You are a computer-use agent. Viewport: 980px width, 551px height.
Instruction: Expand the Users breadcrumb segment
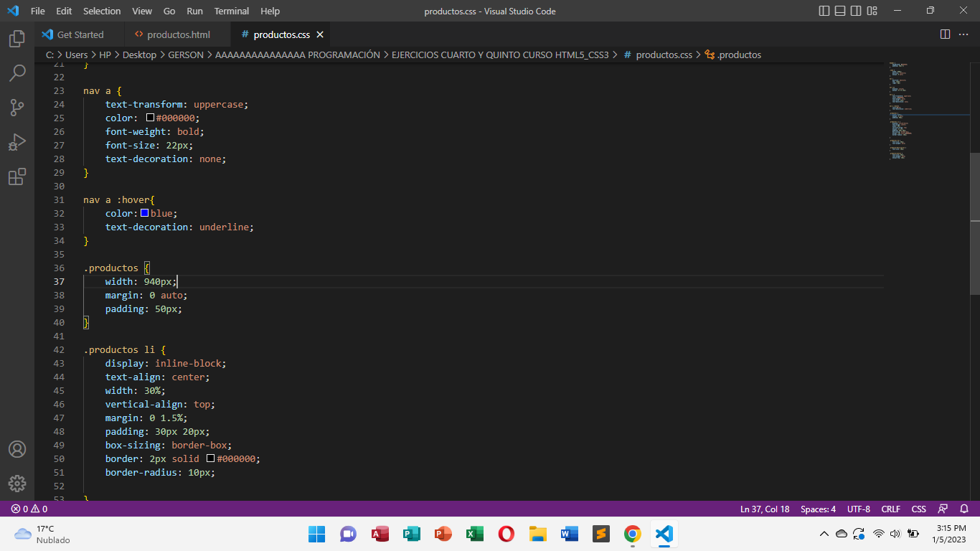tap(76, 55)
